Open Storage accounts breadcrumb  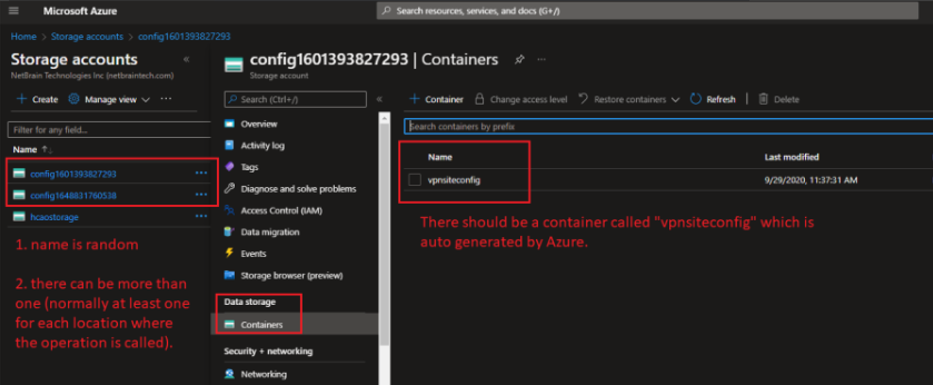tap(87, 36)
